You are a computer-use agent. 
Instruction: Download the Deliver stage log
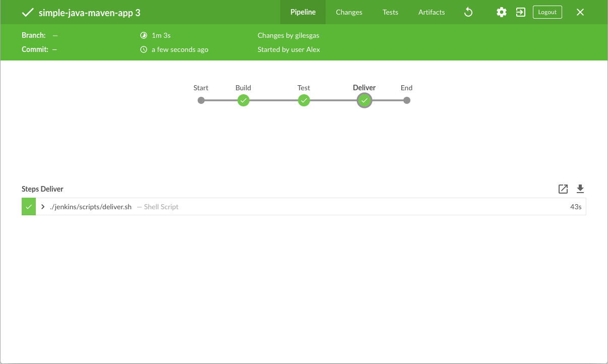coord(580,189)
